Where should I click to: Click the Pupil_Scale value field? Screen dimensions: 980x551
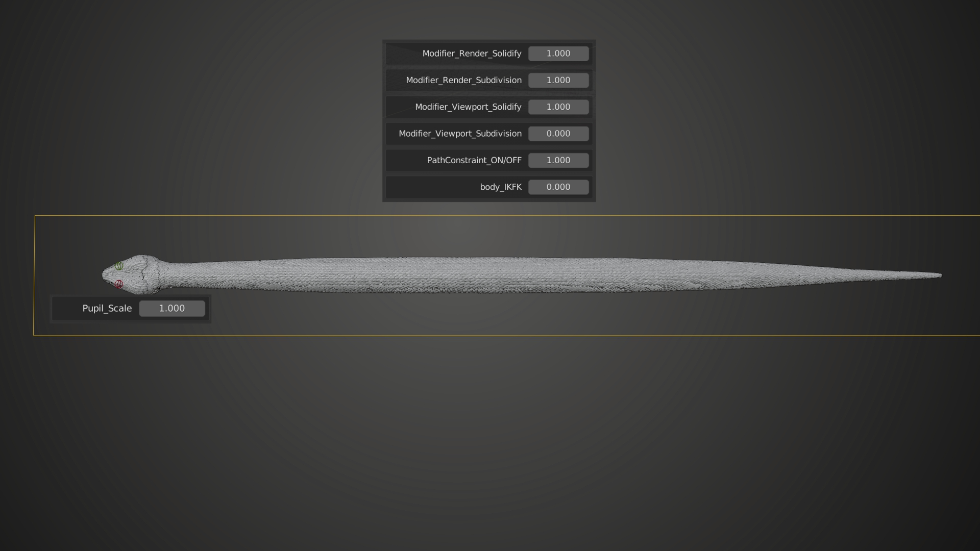click(172, 309)
